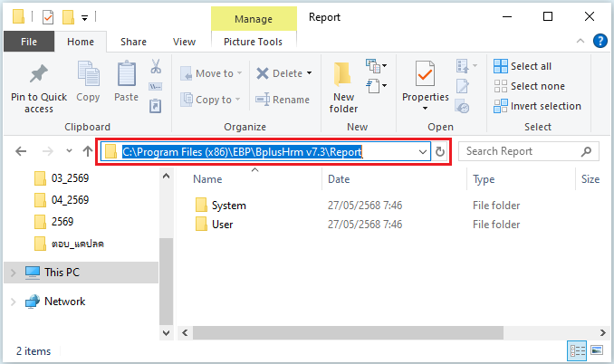Expand the This PC tree node
The width and height of the screenshot is (614, 364).
pyautogui.click(x=12, y=273)
